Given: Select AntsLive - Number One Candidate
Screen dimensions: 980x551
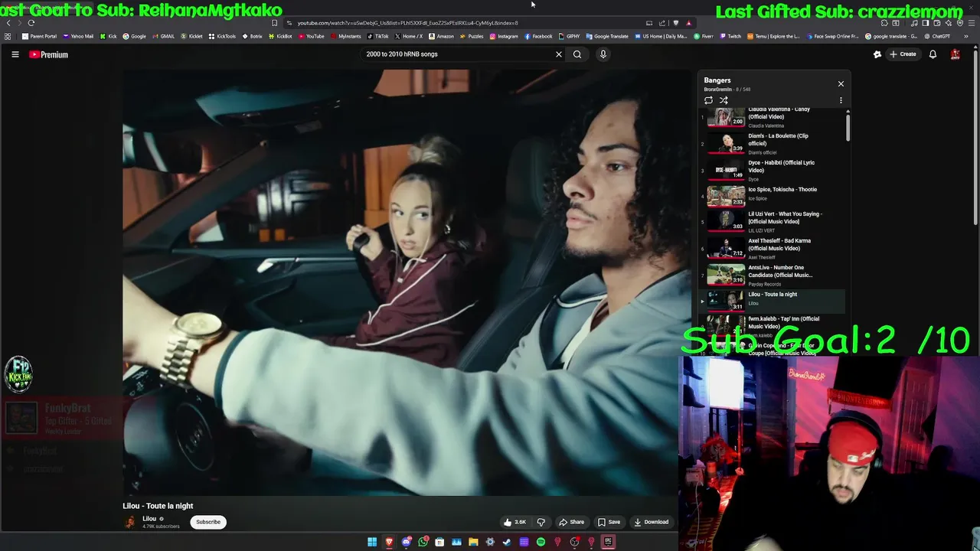Looking at the screenshot, I should click(x=772, y=275).
